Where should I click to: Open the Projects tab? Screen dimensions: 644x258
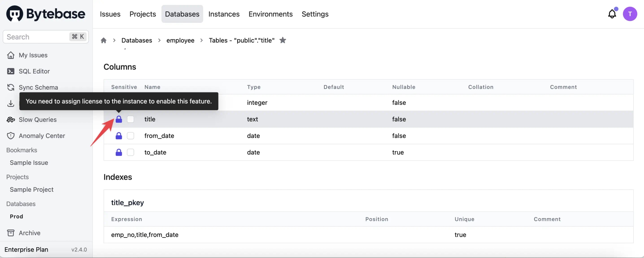pos(143,14)
